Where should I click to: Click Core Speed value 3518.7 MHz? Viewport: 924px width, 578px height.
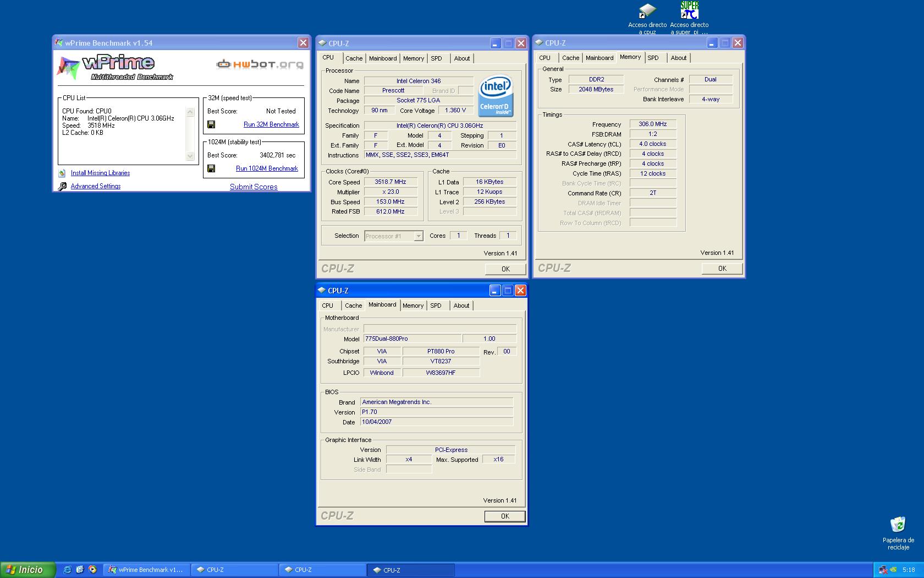(391, 182)
